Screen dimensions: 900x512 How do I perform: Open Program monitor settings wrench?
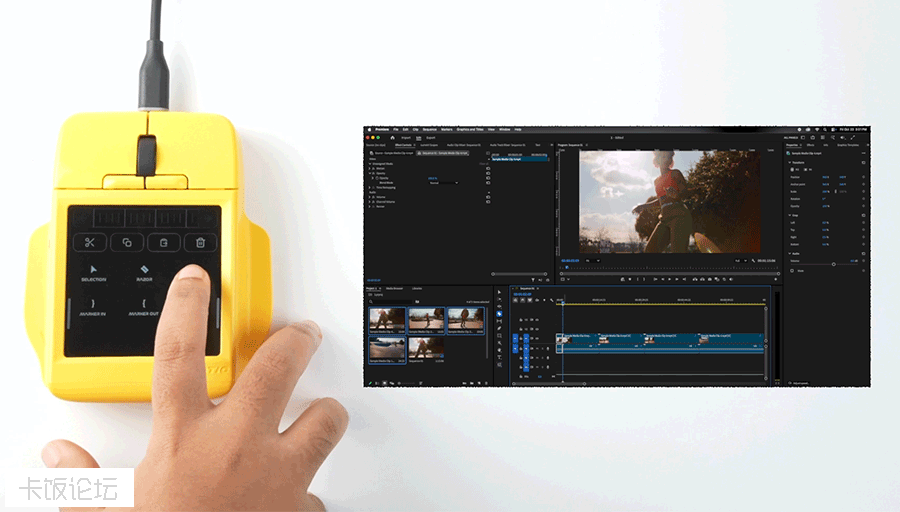753,261
